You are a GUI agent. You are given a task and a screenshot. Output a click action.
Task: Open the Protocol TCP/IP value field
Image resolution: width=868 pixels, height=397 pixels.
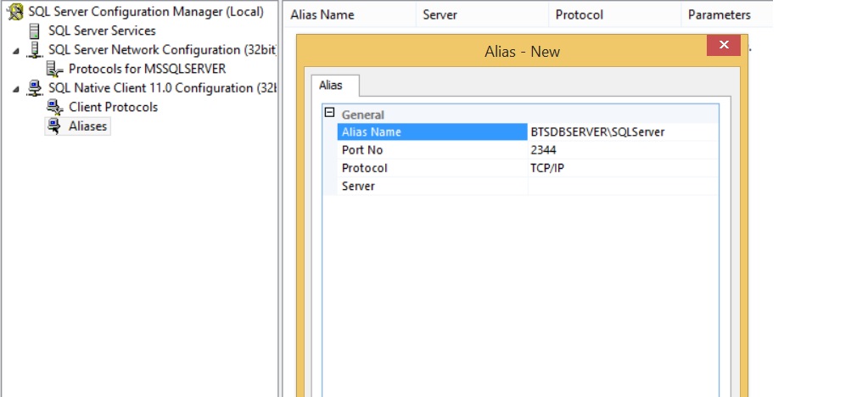pyautogui.click(x=624, y=168)
